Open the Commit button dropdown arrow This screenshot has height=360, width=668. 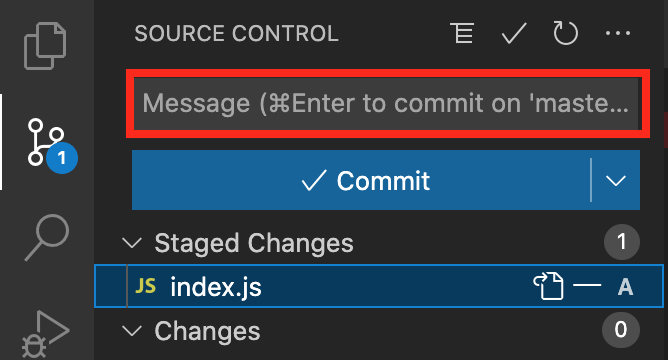[x=616, y=180]
